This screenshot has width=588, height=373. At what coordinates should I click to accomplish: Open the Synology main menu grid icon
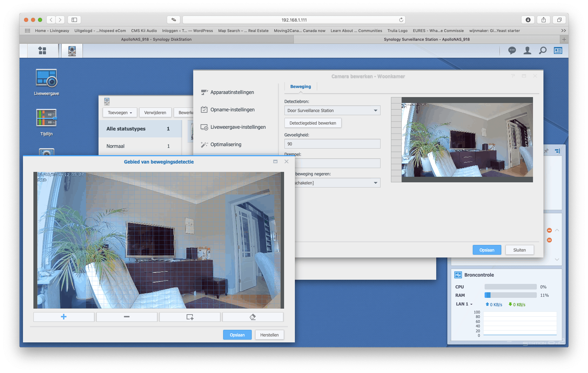click(x=42, y=51)
